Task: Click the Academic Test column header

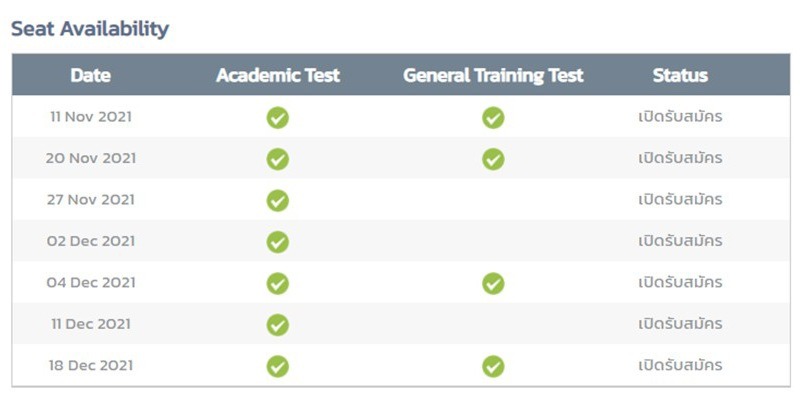Action: (x=278, y=76)
